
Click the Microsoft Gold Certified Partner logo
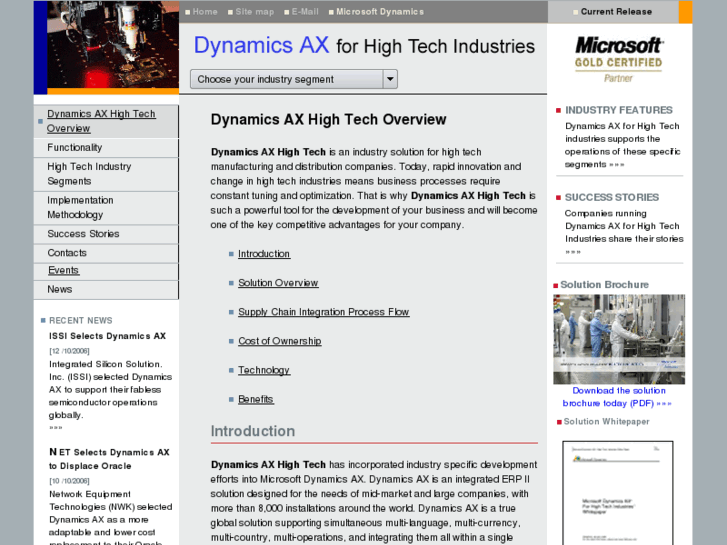pyautogui.click(x=618, y=59)
